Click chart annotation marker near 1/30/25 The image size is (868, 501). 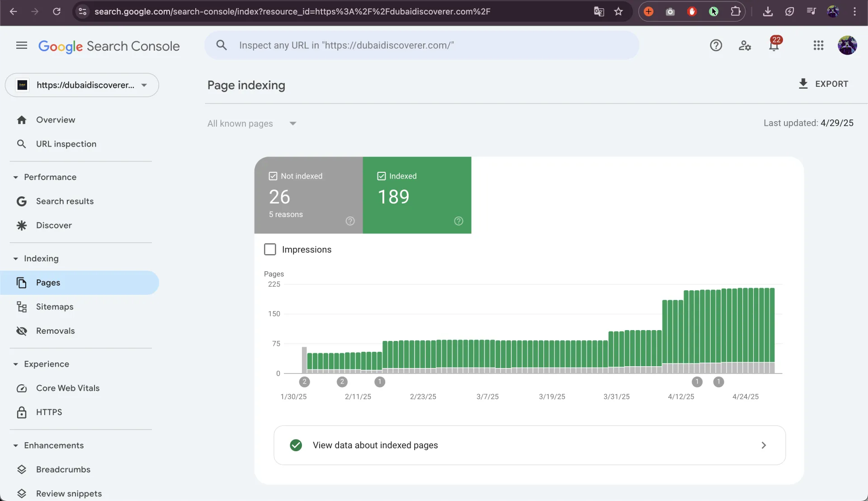[x=305, y=382]
